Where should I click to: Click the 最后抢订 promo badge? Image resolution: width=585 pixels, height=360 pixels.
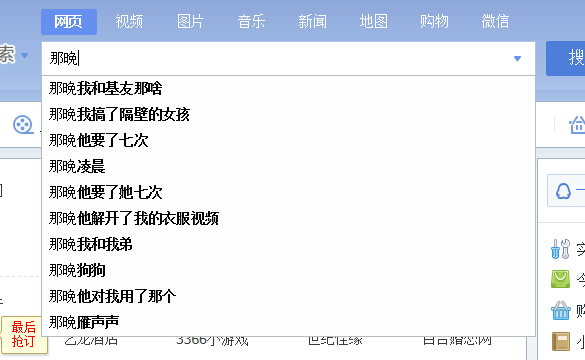click(x=24, y=335)
